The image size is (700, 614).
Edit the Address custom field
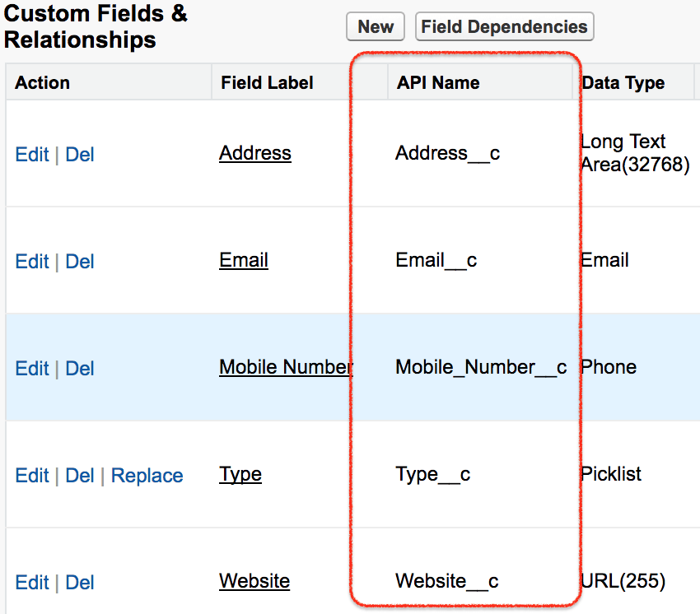click(x=32, y=154)
